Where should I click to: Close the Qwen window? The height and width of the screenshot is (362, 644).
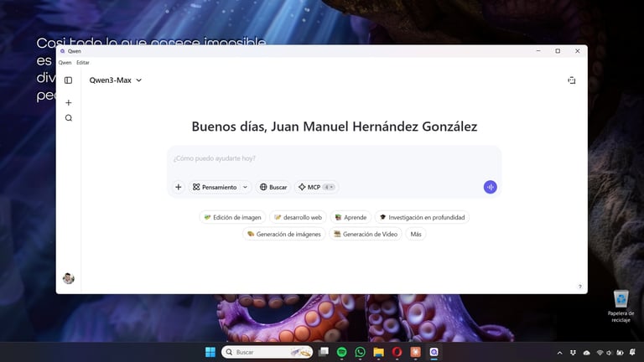pyautogui.click(x=578, y=51)
